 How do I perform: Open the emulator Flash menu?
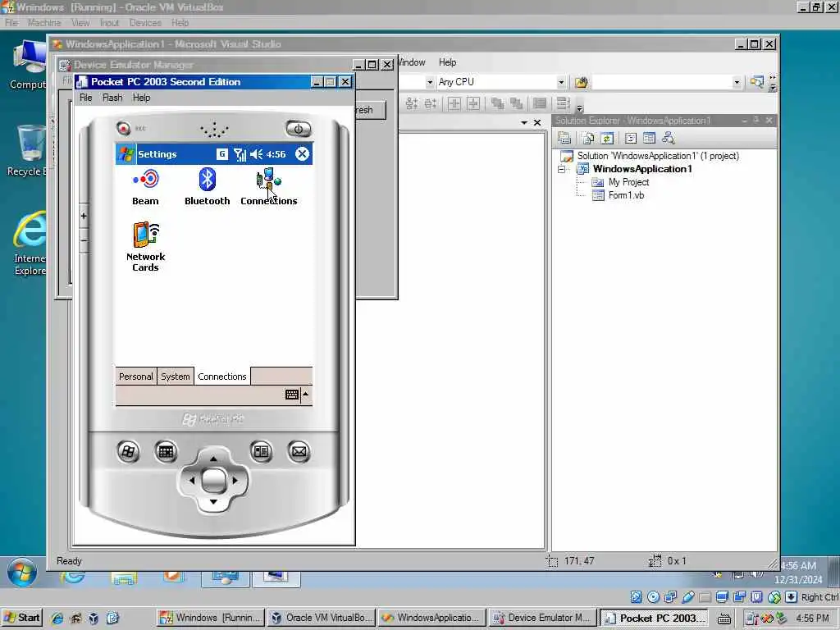(x=112, y=98)
